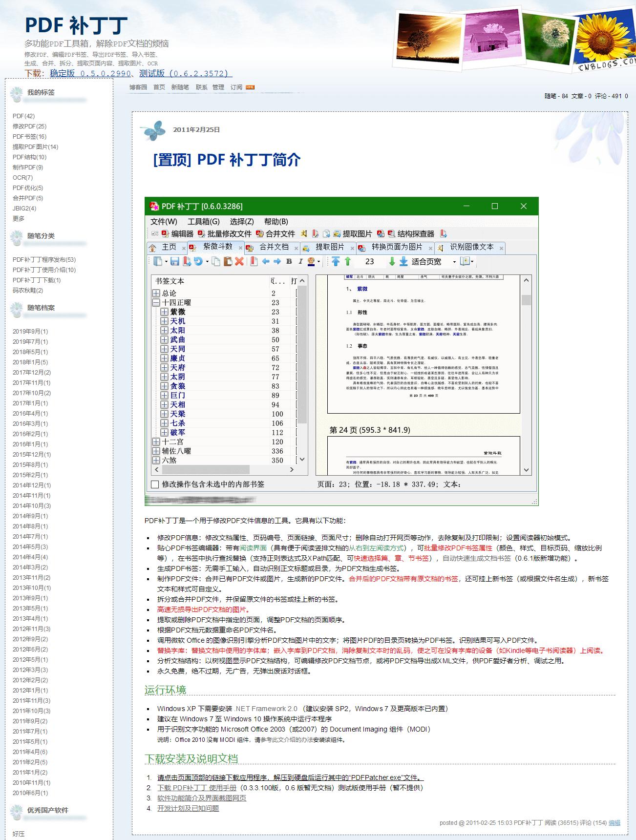Open the 开发计划及已知问题 link
The width and height of the screenshot is (636, 840).
click(x=188, y=808)
